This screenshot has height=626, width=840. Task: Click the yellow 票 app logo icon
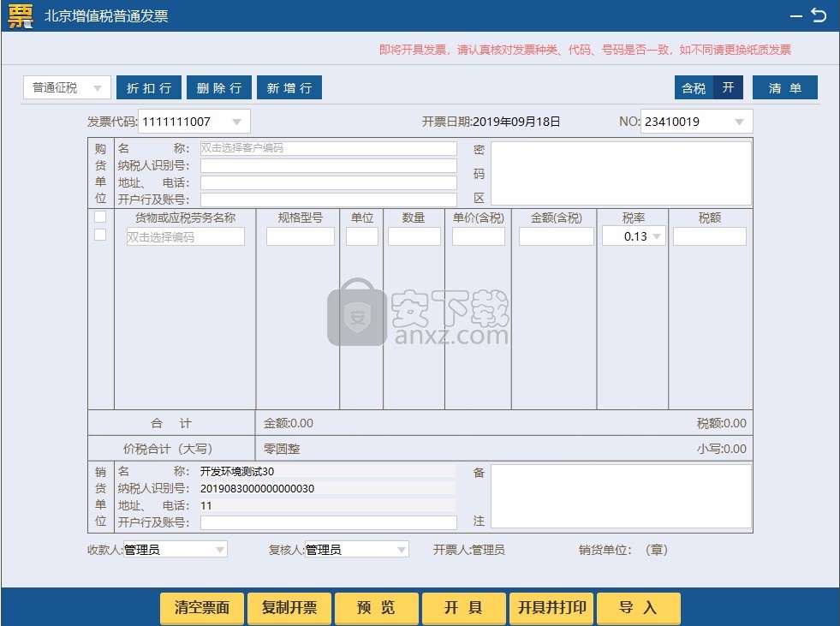coord(20,15)
